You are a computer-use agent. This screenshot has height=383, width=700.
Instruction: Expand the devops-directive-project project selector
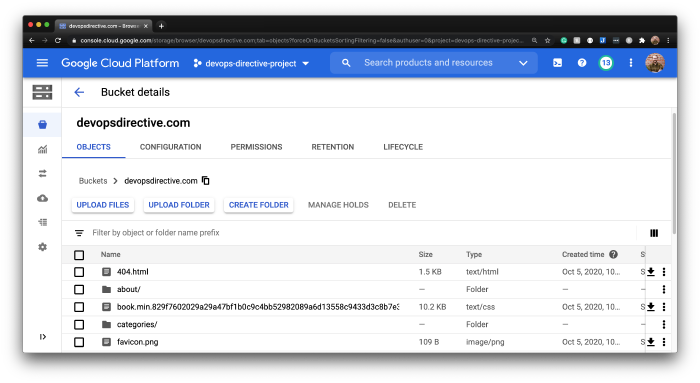[251, 63]
